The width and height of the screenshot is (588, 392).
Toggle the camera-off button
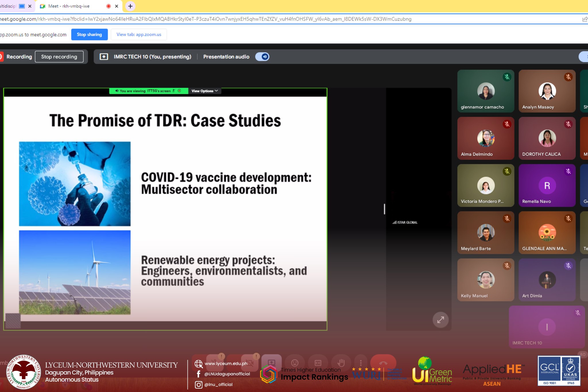(x=249, y=362)
